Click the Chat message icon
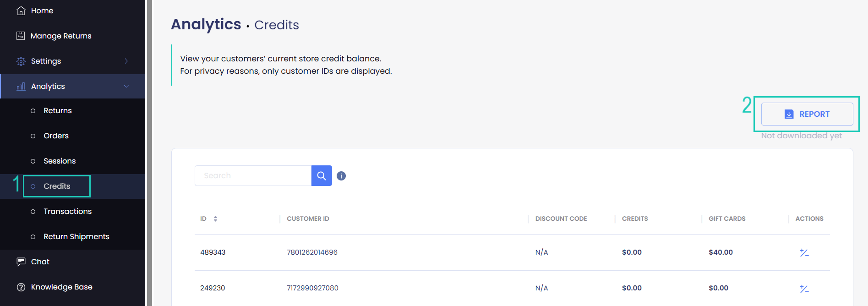 click(x=21, y=262)
